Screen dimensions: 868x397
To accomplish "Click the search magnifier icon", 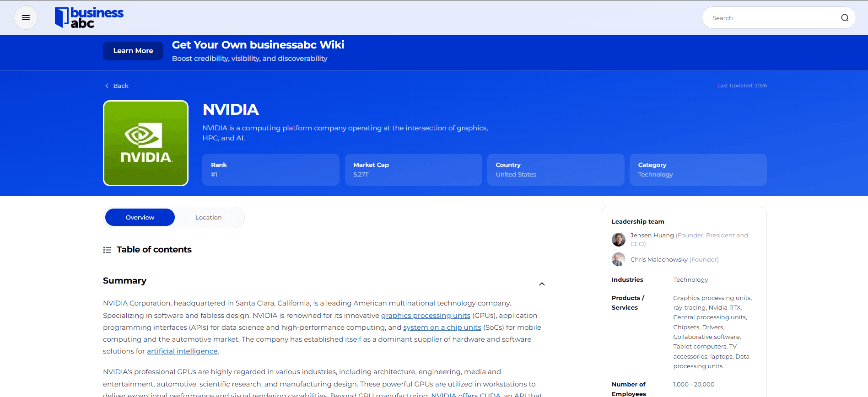I will [x=845, y=18].
